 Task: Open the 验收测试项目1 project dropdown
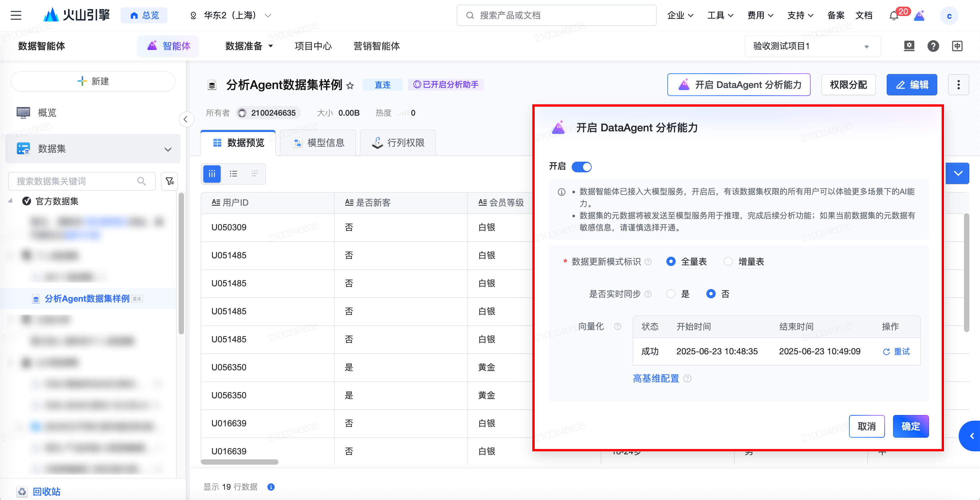(812, 46)
